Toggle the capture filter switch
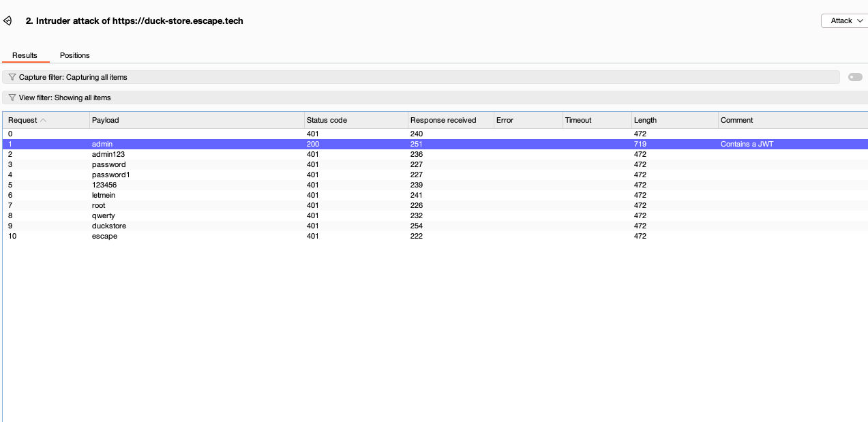 pyautogui.click(x=855, y=77)
